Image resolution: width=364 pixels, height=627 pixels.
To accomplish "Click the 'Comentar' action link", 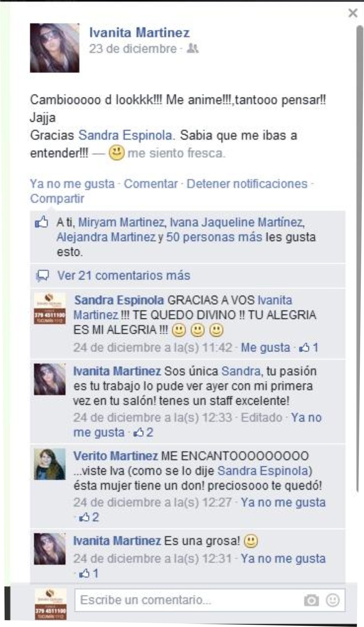I will 151,183.
